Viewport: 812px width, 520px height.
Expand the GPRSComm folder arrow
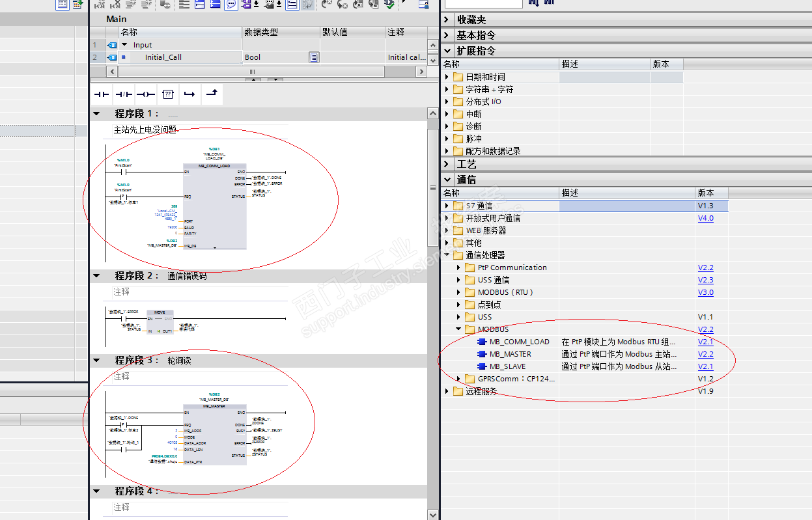tap(459, 379)
